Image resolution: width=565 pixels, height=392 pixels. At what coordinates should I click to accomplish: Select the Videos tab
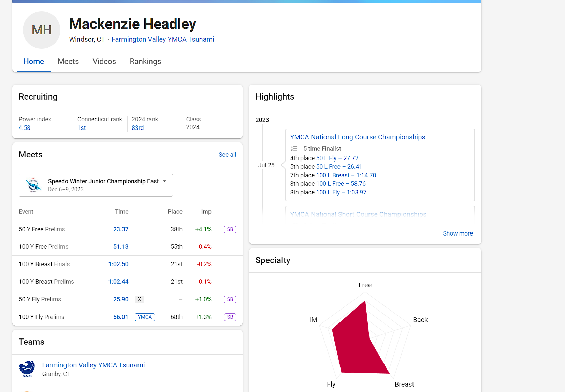tap(104, 61)
